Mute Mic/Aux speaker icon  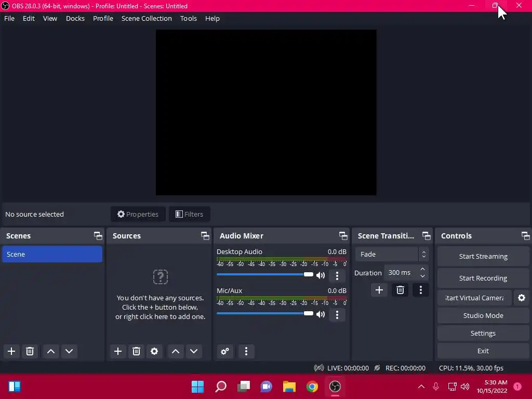point(321,314)
